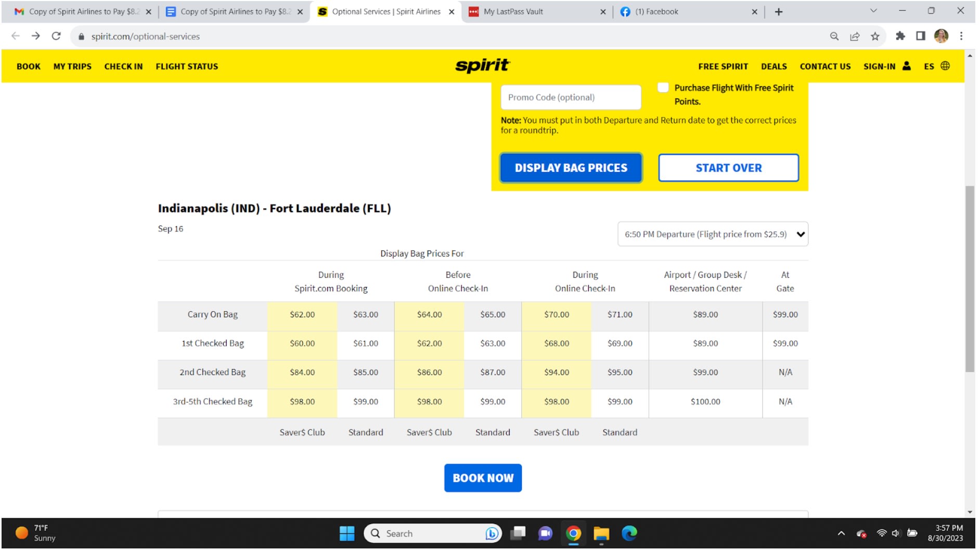Screen dimensions: 980x550
Task: Toggle the Chrome side panel icon
Action: coord(921,36)
